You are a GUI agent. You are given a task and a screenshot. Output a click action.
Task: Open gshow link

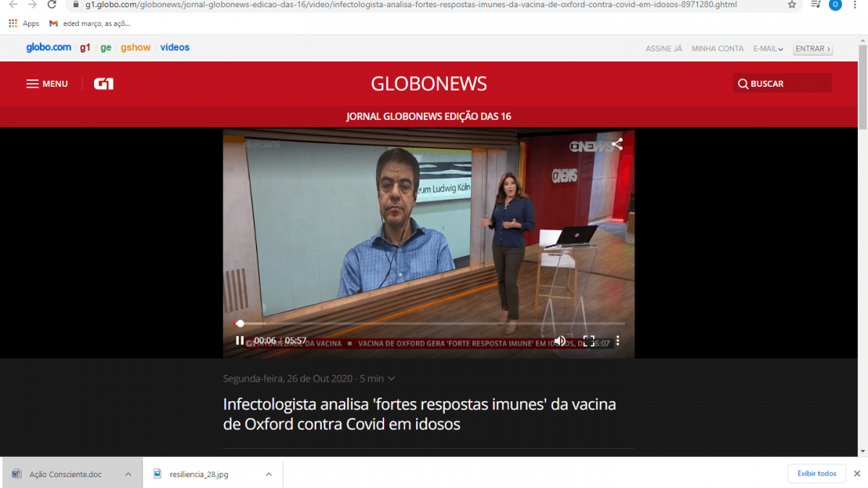pos(136,48)
